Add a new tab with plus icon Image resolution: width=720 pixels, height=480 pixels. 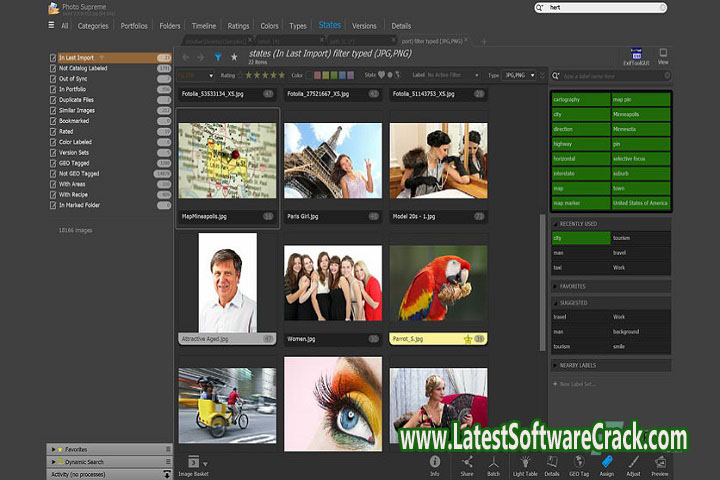point(483,41)
